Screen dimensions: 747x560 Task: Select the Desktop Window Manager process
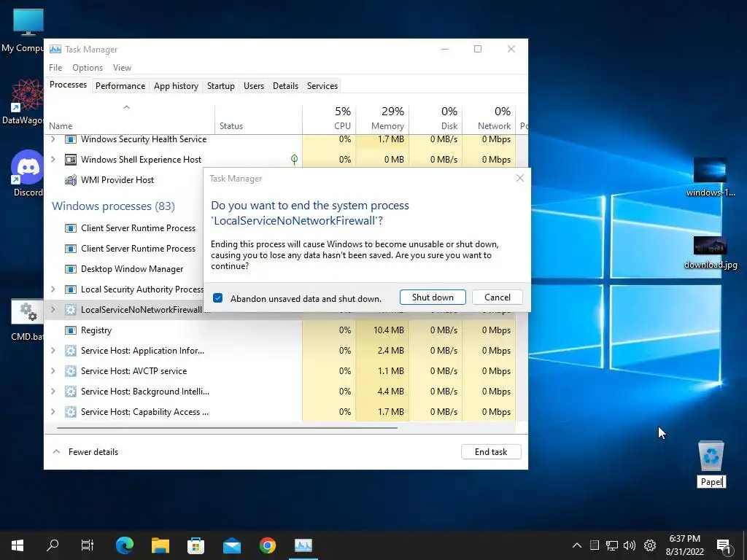132,269
